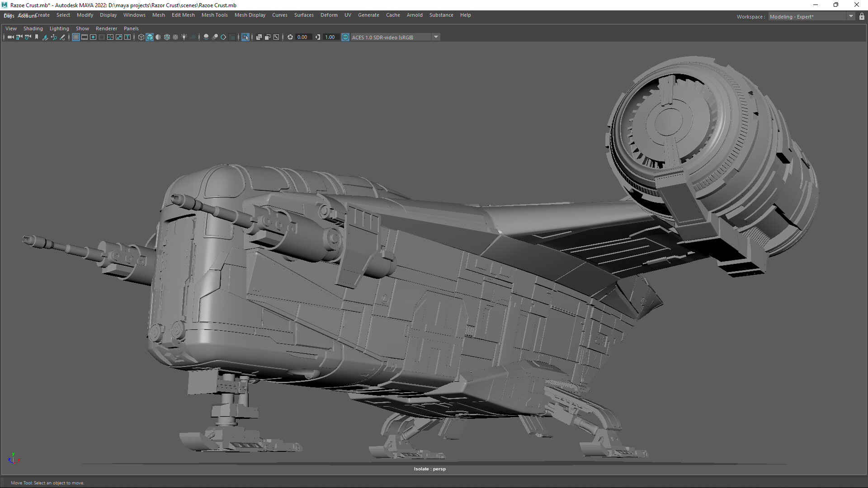Click the Gamma icon beside 1.00

click(x=318, y=37)
